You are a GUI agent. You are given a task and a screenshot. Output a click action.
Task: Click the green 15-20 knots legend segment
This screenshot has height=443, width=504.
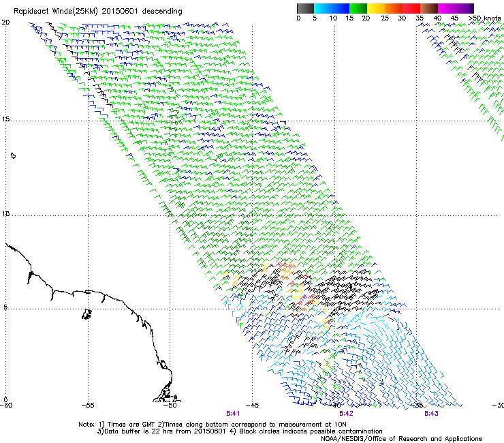coord(358,8)
